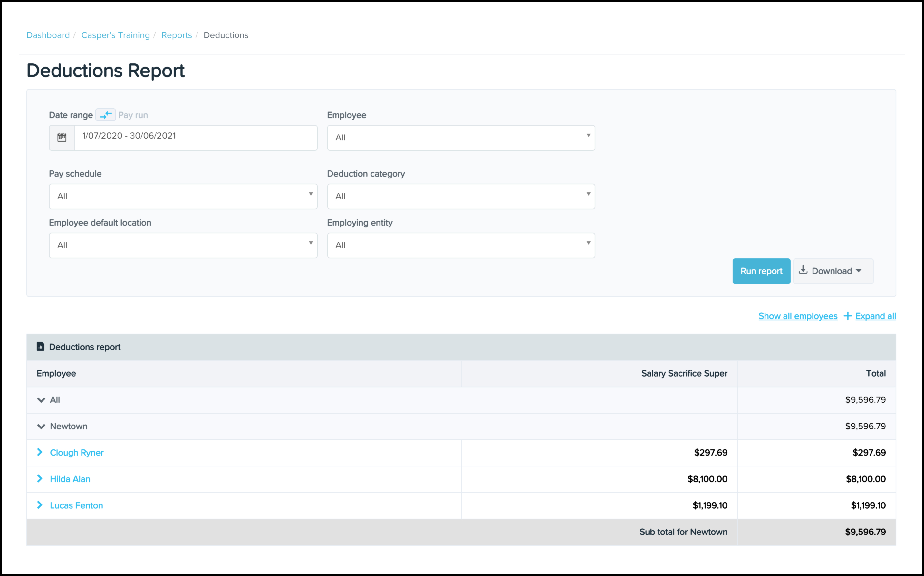924x576 pixels.
Task: Click the plus icon next to Expand all
Action: pyautogui.click(x=847, y=316)
